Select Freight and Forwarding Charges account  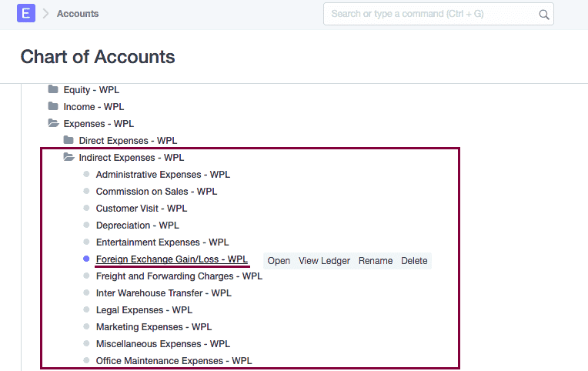(x=179, y=276)
